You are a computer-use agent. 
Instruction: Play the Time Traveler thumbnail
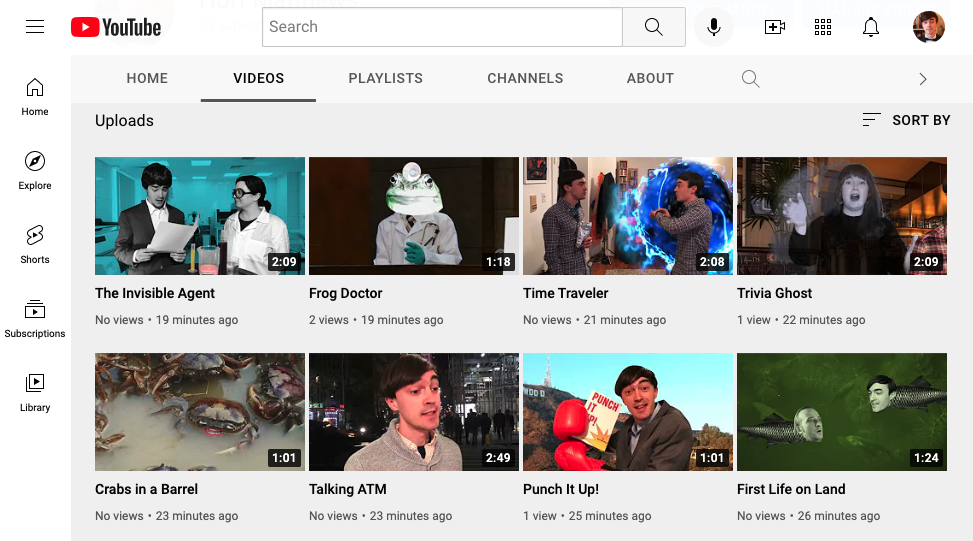628,215
